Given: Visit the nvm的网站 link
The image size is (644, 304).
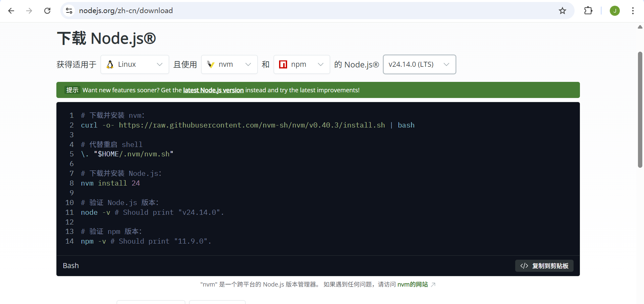Looking at the screenshot, I should tap(413, 285).
